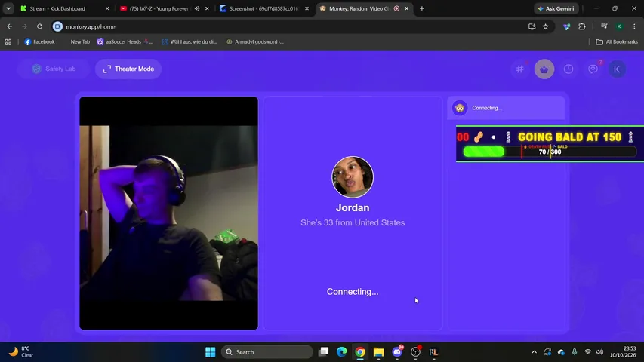Open the crown premium icon
The width and height of the screenshot is (644, 362).
pyautogui.click(x=544, y=69)
